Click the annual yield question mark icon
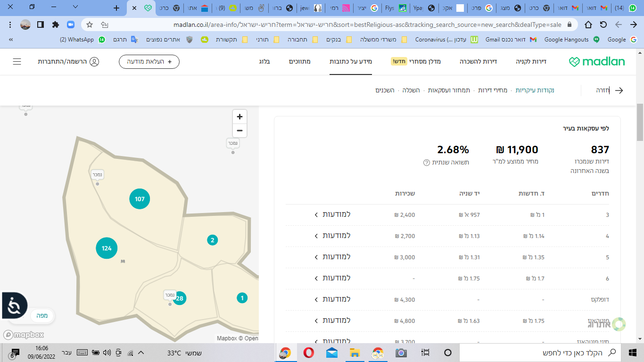644x362 pixels. pos(427,163)
